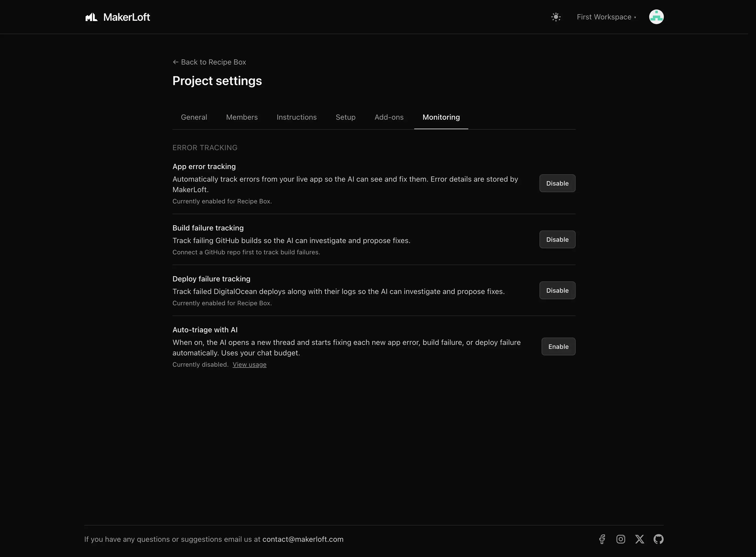Disable Deploy failure tracking
The image size is (756, 557).
[557, 290]
